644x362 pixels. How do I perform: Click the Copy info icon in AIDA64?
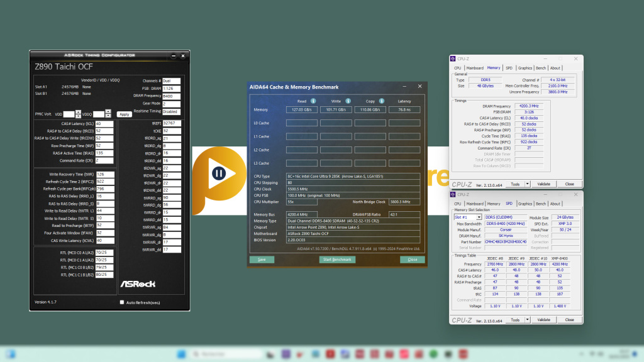click(382, 101)
